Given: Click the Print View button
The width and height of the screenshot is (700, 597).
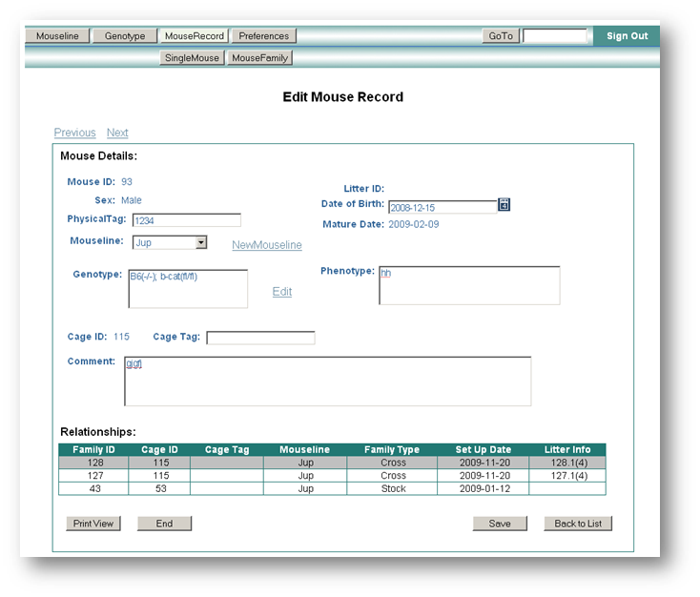Looking at the screenshot, I should (x=93, y=524).
